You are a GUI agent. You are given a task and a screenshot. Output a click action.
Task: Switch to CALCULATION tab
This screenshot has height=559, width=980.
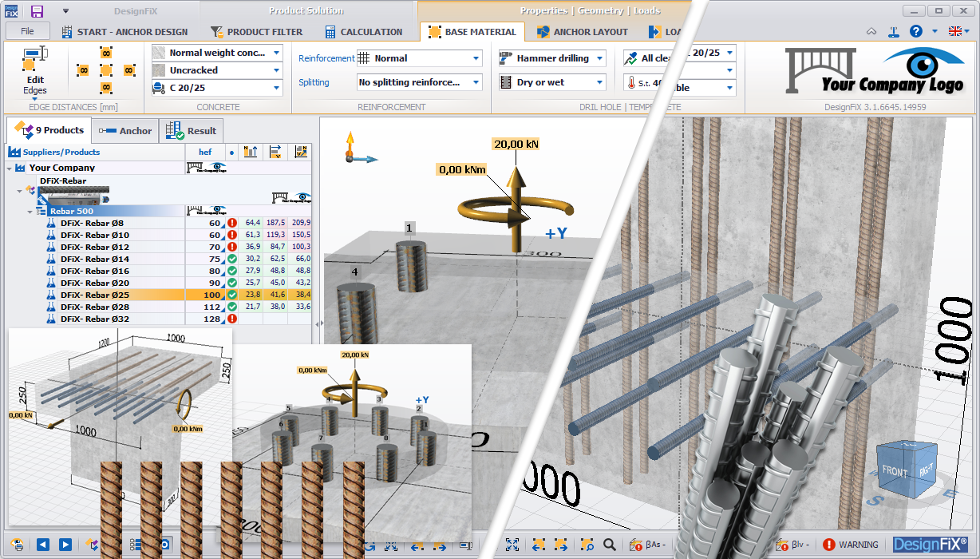(x=364, y=32)
